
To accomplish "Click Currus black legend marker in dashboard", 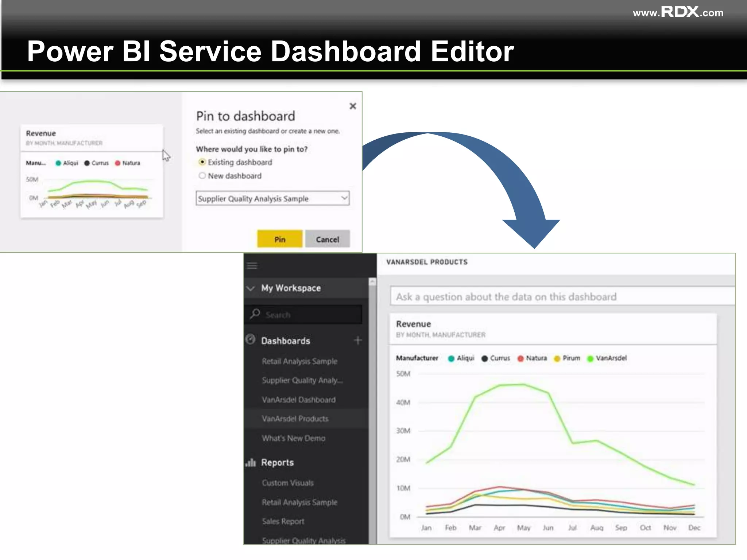I will tap(485, 358).
